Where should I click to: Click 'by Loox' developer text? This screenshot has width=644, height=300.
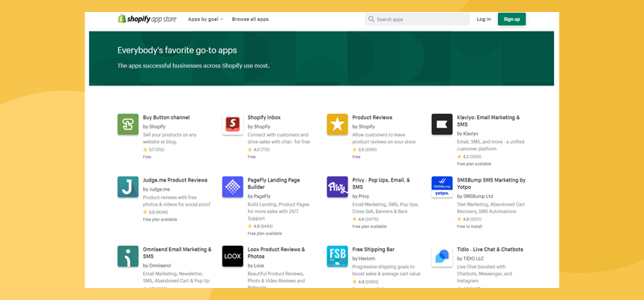(x=256, y=265)
